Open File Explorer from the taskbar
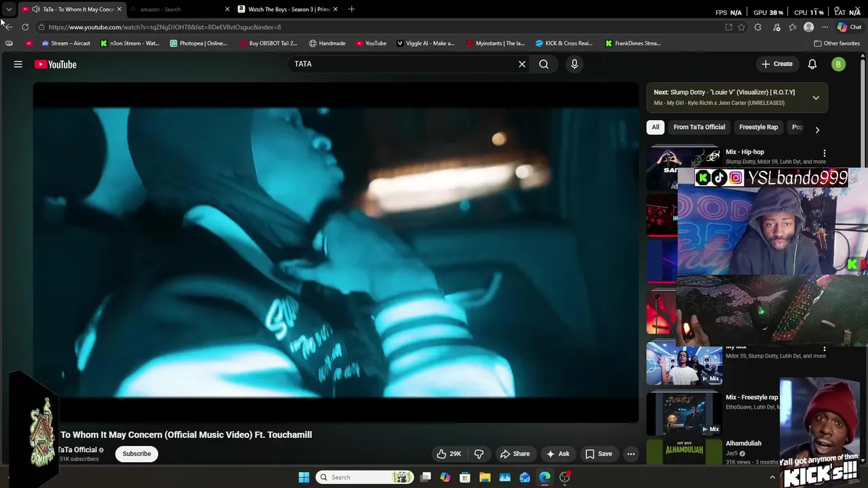 click(x=485, y=477)
